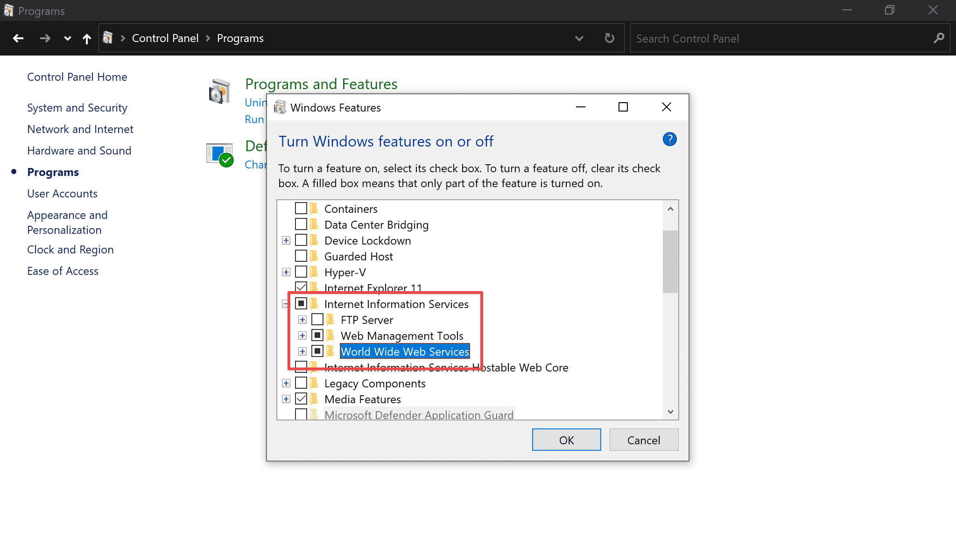Go forward using the forward arrow
Screen dimensions: 956x560
[x=45, y=38]
